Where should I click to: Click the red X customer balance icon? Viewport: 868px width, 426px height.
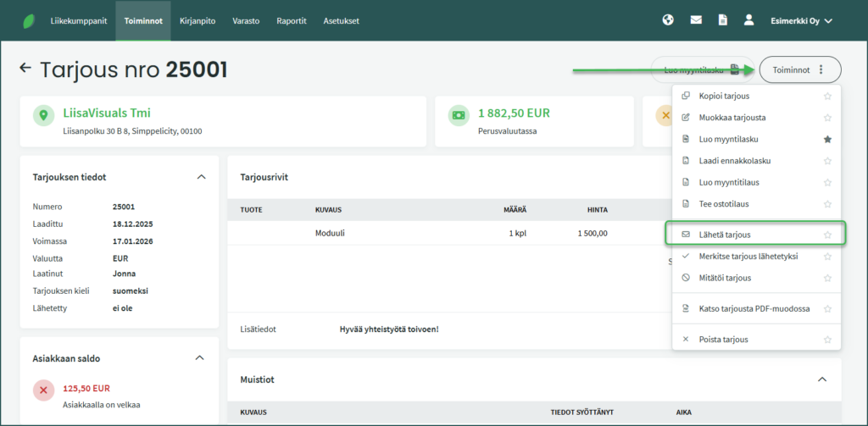pyautogui.click(x=44, y=390)
